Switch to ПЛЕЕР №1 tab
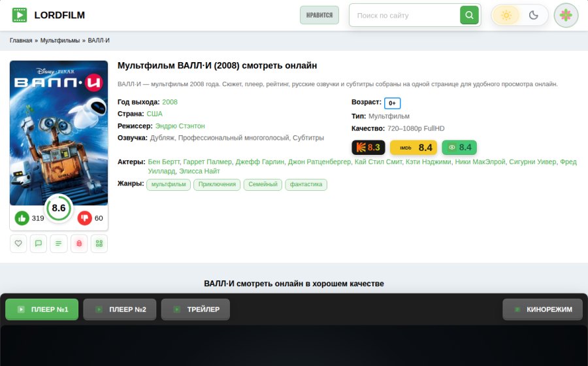Viewport: 588px width, 366px height. pos(42,309)
